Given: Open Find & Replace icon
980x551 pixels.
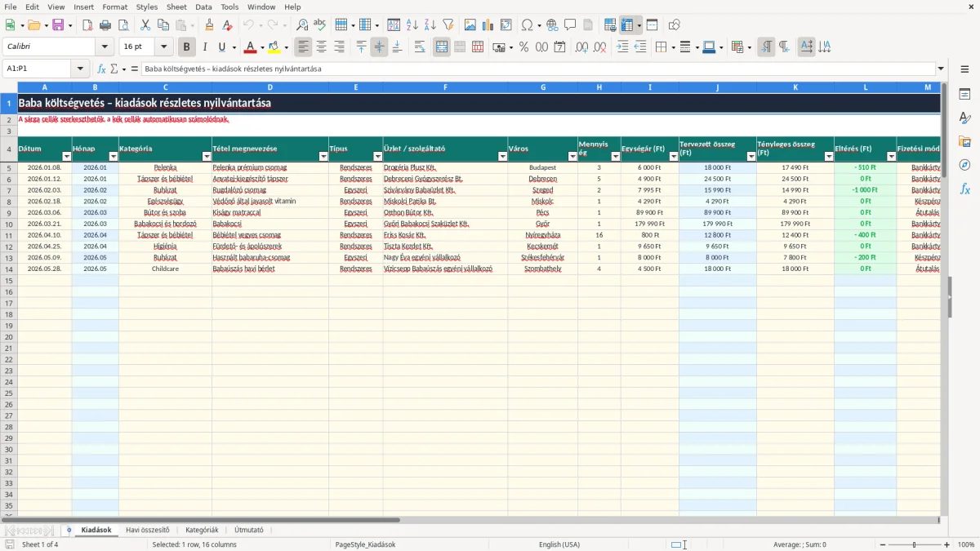Looking at the screenshot, I should [302, 25].
